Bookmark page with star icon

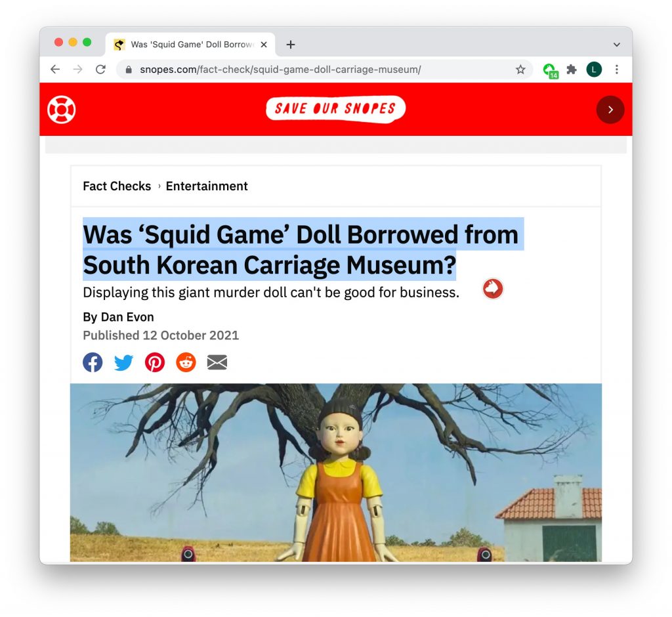[520, 70]
